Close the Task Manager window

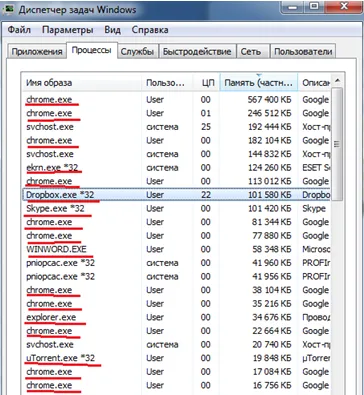(x=343, y=7)
